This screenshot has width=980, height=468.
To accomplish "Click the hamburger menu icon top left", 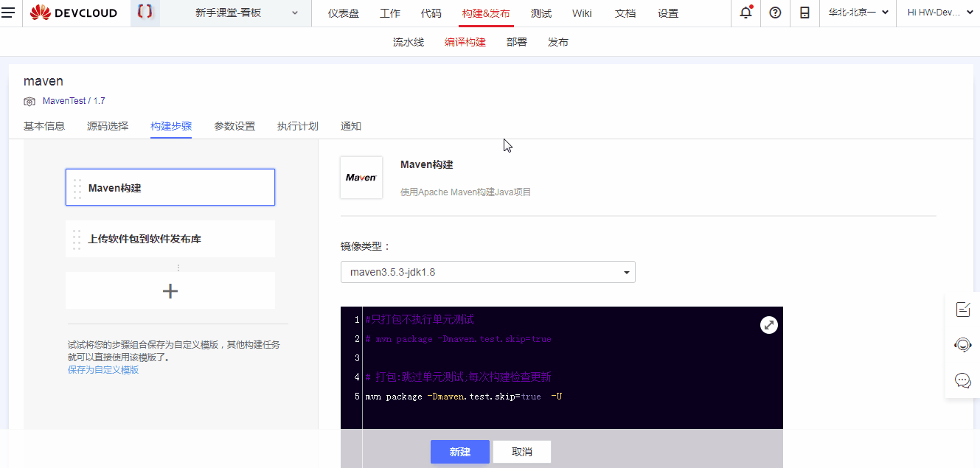I will [10, 13].
